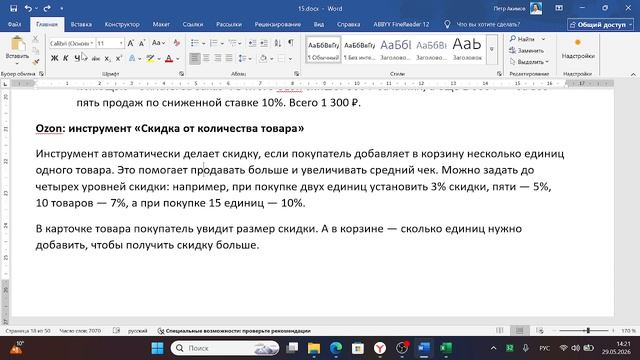The height and width of the screenshot is (360, 640).
Task: Click the Найти (Find) button
Action: pos(522,39)
